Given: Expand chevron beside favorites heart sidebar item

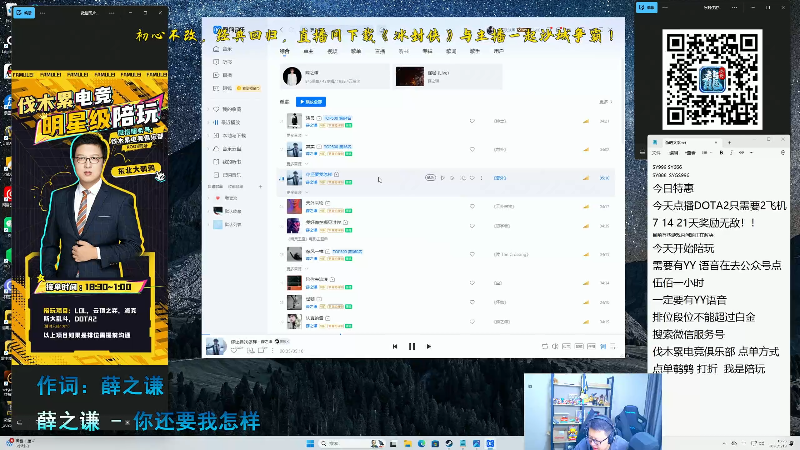Looking at the screenshot, I should [209, 109].
